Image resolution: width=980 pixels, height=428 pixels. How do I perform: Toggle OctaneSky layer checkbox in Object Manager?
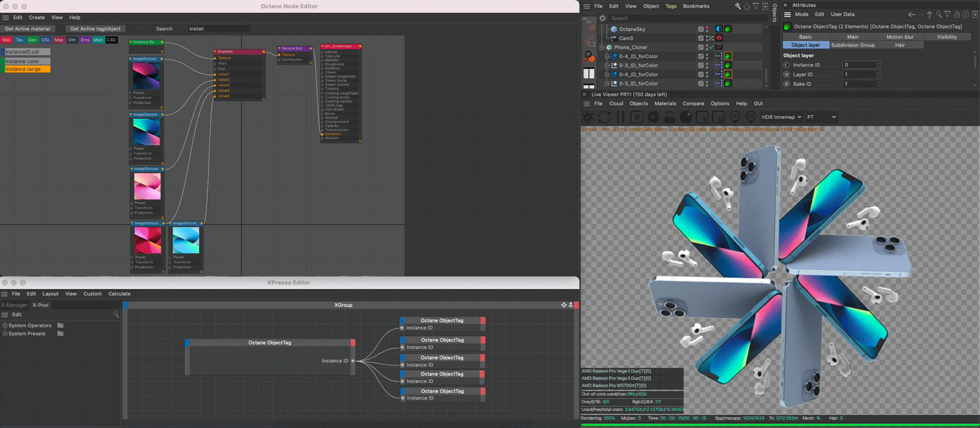pyautogui.click(x=701, y=29)
